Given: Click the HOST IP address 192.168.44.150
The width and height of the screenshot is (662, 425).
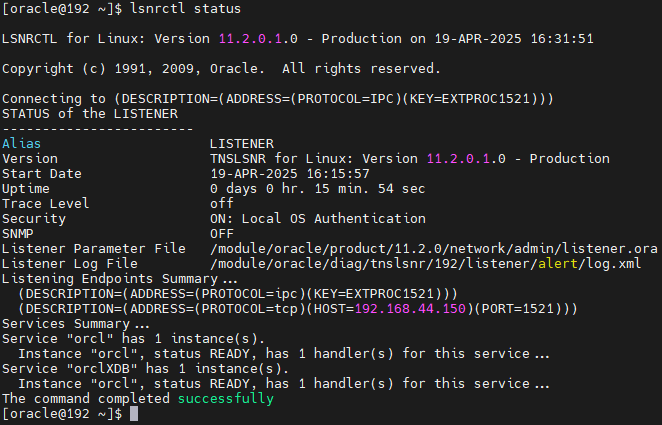Looking at the screenshot, I should [410, 309].
